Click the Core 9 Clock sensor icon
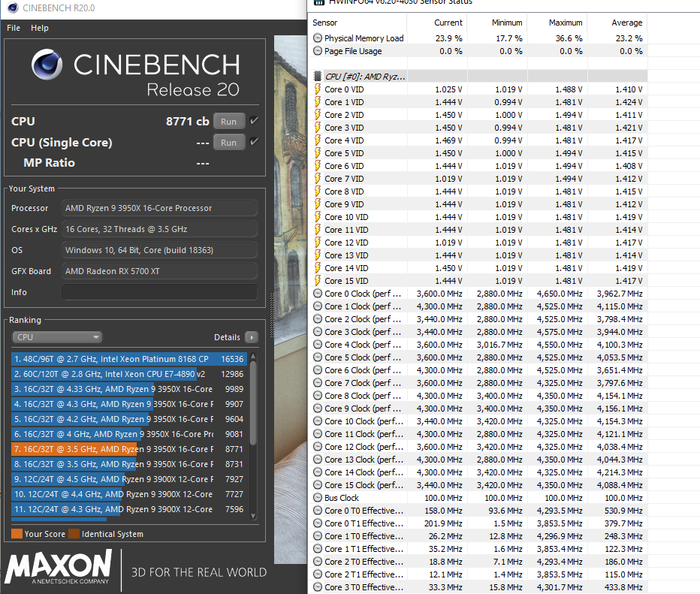Viewport: 700px width, 594px height. [318, 409]
